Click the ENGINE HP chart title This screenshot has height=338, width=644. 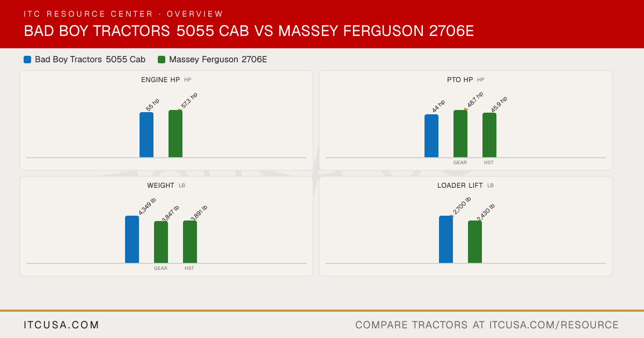(160, 80)
